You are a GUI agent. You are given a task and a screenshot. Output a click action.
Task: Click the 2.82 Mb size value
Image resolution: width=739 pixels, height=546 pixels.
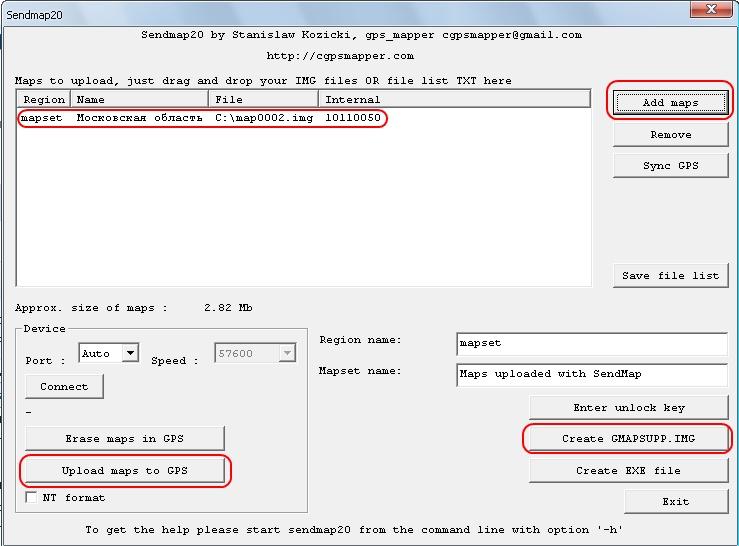[228, 308]
